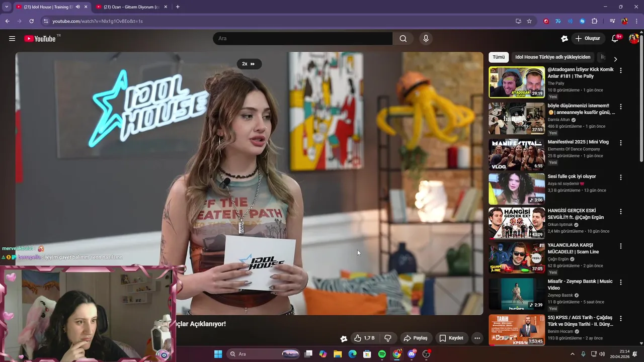The height and width of the screenshot is (362, 644).
Task: Open options for The Pally video
Action: [620, 70]
